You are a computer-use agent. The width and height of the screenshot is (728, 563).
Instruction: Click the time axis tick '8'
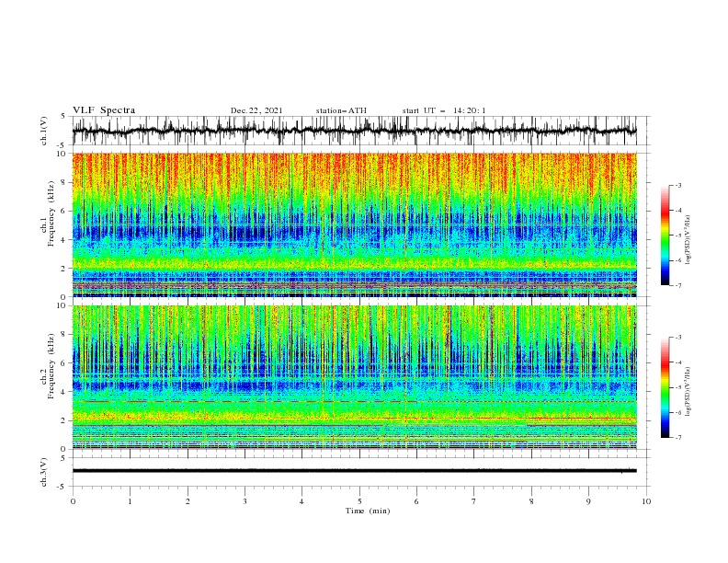point(531,501)
